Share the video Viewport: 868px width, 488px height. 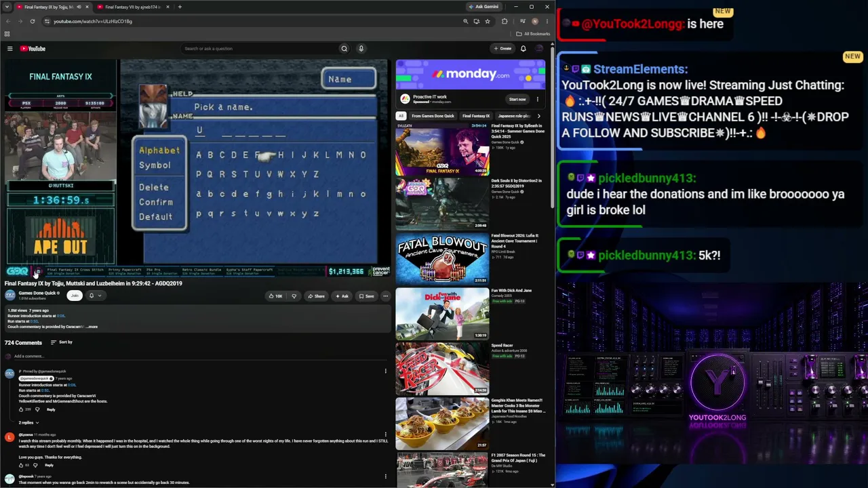click(x=316, y=296)
